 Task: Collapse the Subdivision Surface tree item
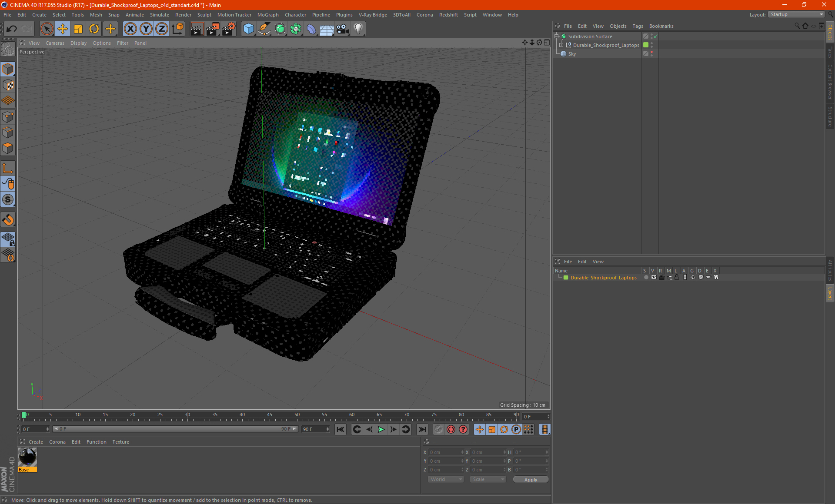557,36
